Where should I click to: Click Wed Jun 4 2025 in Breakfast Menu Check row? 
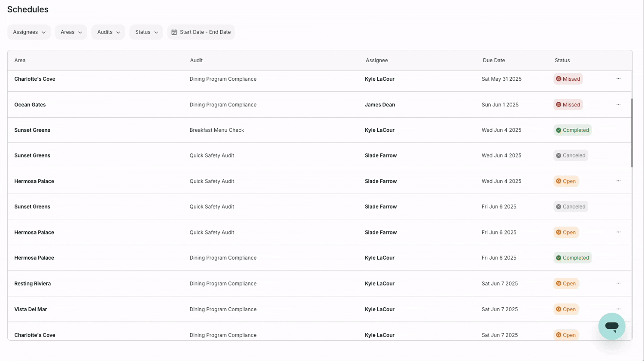[x=501, y=130]
